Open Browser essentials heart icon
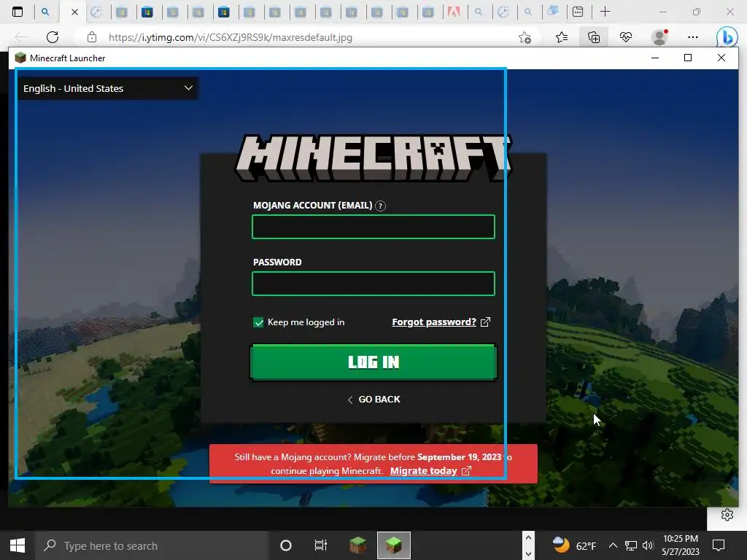Screen dimensions: 747x560 click(626, 37)
